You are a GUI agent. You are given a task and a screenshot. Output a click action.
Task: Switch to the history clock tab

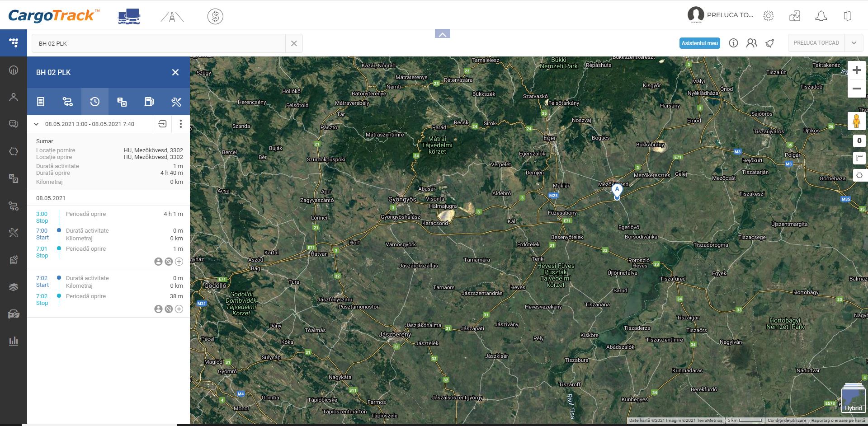95,102
